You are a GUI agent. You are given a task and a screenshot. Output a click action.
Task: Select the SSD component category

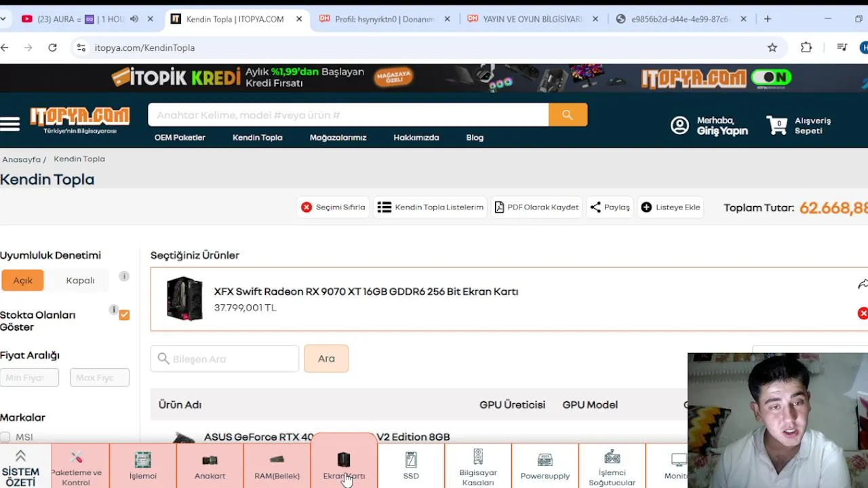[411, 466]
